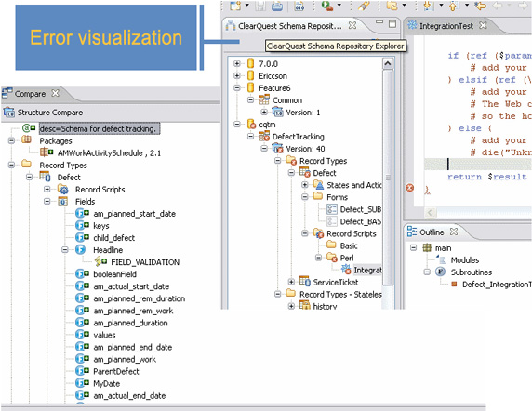Collapse Packages node in Compare view
Screen dimensions: 532x411
tap(11, 140)
